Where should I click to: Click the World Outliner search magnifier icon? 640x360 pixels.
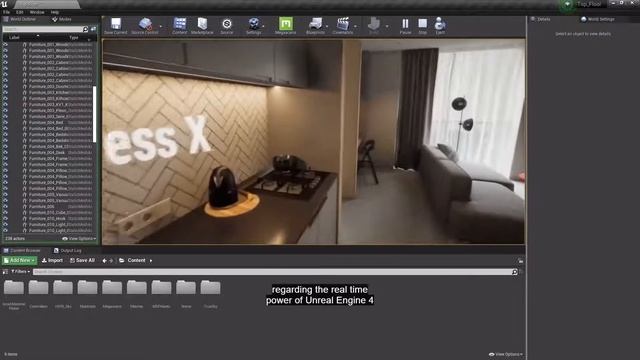[85, 29]
